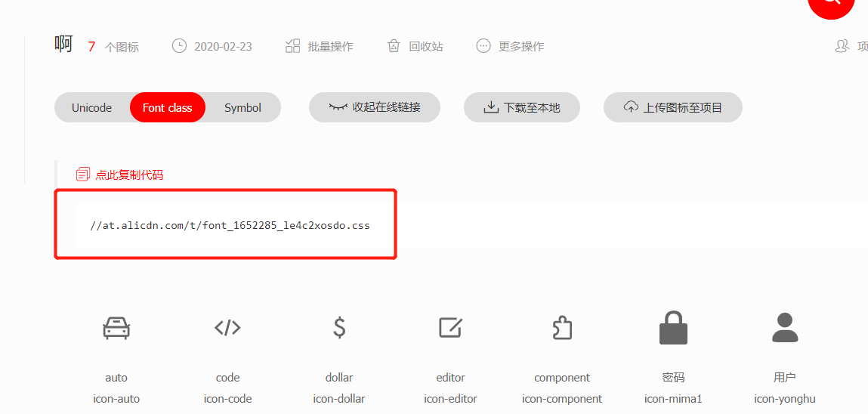868x414 pixels.
Task: Click the copy icon next to 点此复制代码
Action: click(x=82, y=175)
